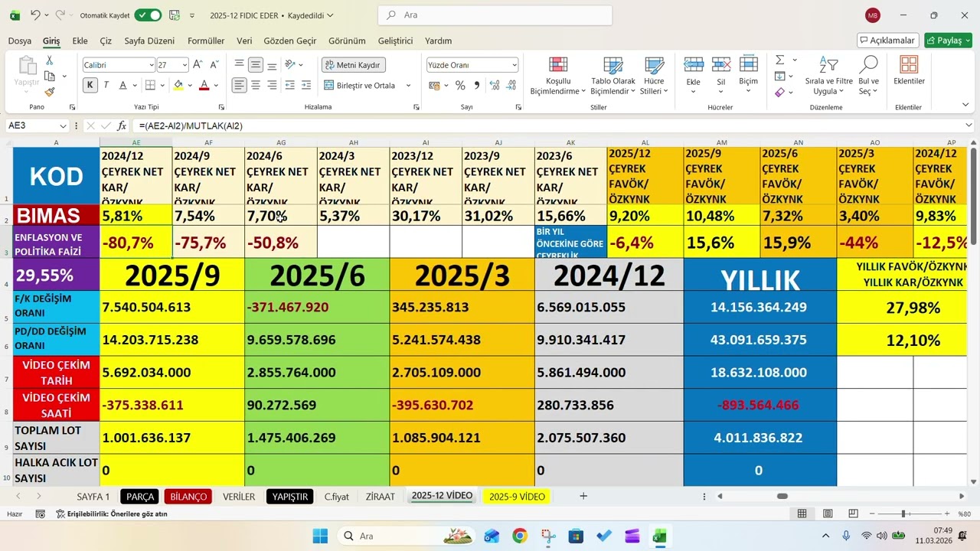Toggle middle vertical alignment
The width and height of the screenshot is (980, 551).
[x=256, y=65]
